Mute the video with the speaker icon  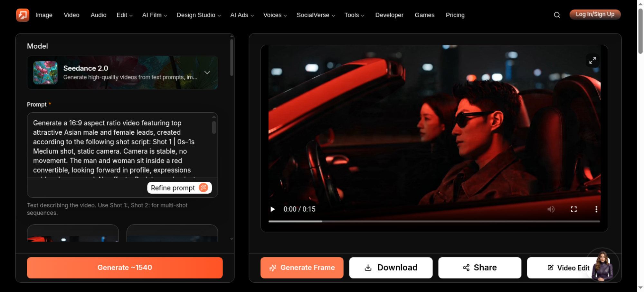click(551, 209)
